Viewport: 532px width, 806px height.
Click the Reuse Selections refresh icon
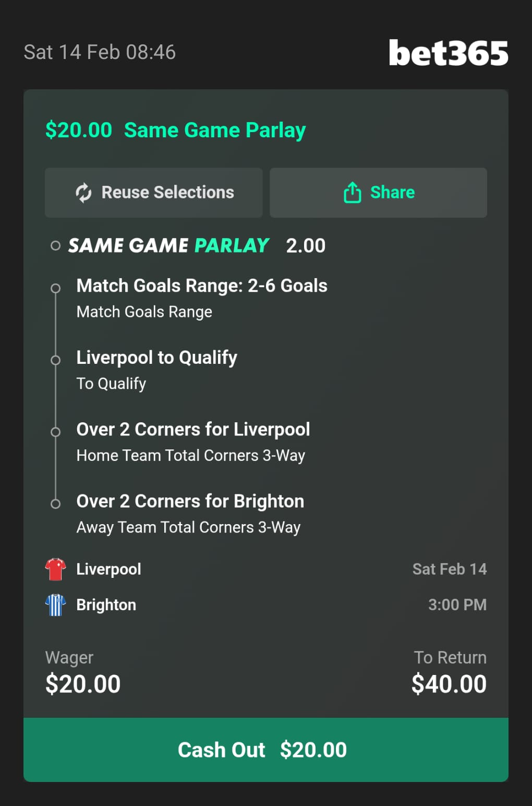(x=83, y=193)
